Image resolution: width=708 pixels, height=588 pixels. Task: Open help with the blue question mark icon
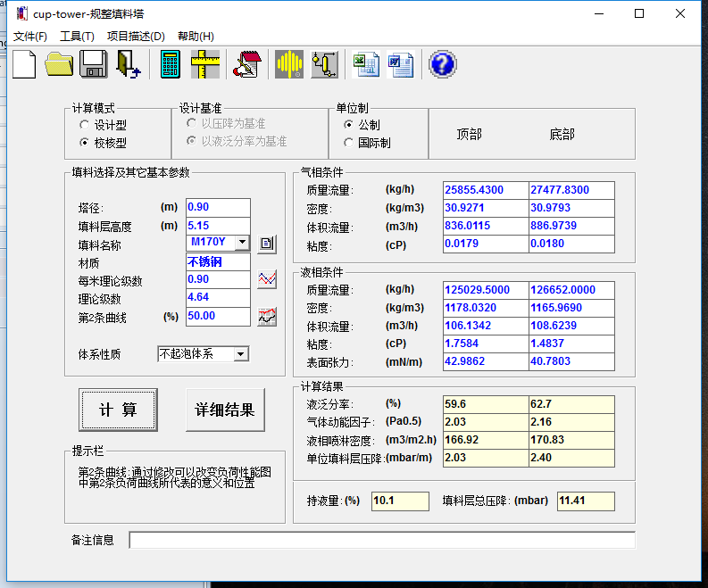click(x=443, y=64)
